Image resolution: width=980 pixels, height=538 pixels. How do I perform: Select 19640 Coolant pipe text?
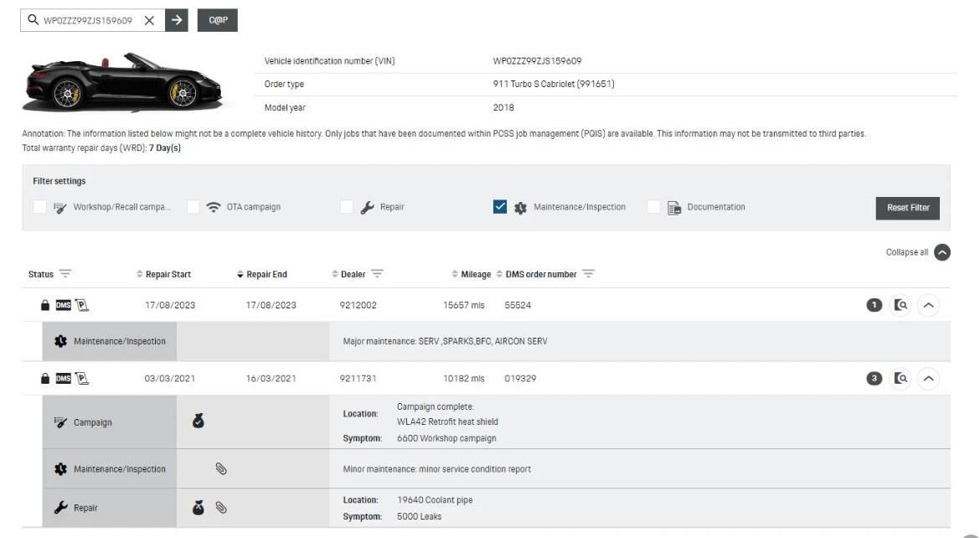[435, 499]
